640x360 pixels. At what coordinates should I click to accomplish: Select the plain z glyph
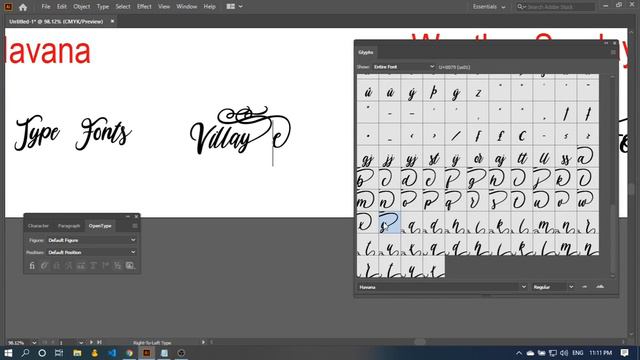478,91
